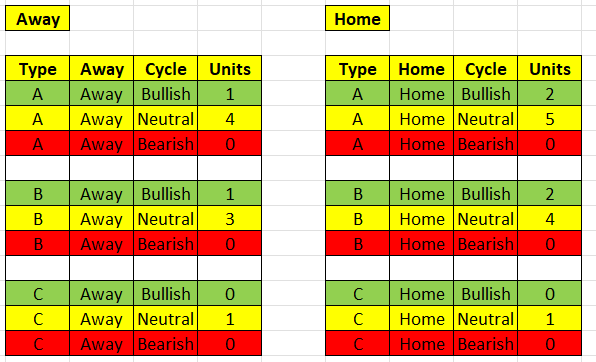This screenshot has height=362, width=596.
Task: Click Type A cell in red Away Bearish row
Action: tap(38, 144)
